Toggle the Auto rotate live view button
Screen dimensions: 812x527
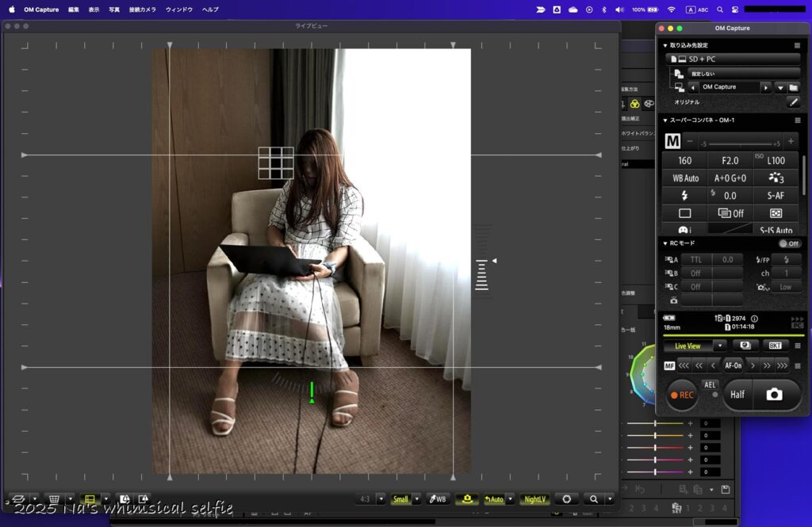pyautogui.click(x=493, y=499)
